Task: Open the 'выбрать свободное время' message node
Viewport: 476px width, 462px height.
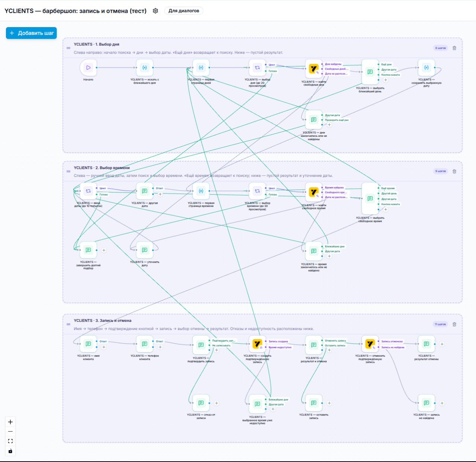Action: click(370, 198)
